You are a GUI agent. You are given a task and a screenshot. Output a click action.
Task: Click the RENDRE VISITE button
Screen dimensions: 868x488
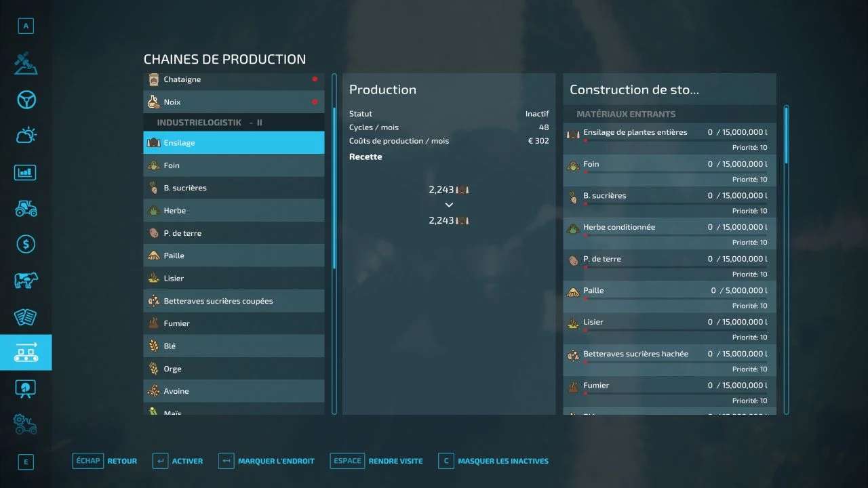coord(376,461)
